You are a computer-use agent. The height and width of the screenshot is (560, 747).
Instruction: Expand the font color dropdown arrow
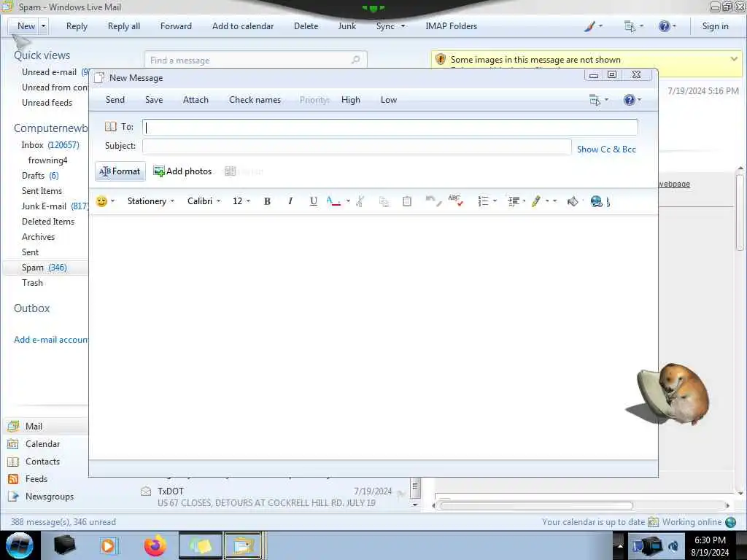(348, 201)
